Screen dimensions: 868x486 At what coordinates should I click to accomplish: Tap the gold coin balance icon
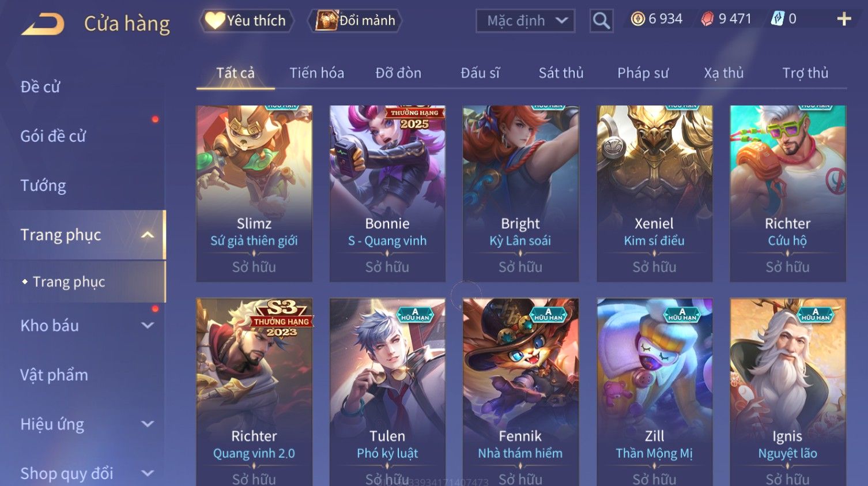click(637, 19)
